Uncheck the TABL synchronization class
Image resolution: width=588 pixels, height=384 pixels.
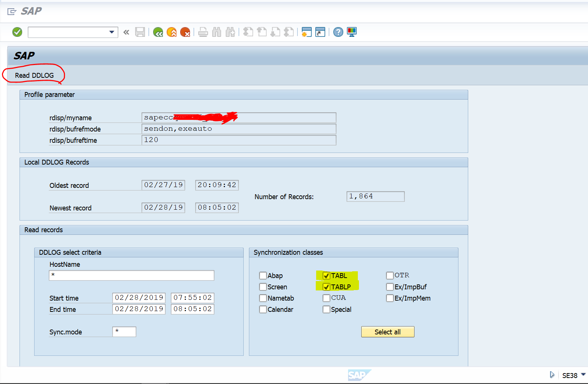click(326, 275)
